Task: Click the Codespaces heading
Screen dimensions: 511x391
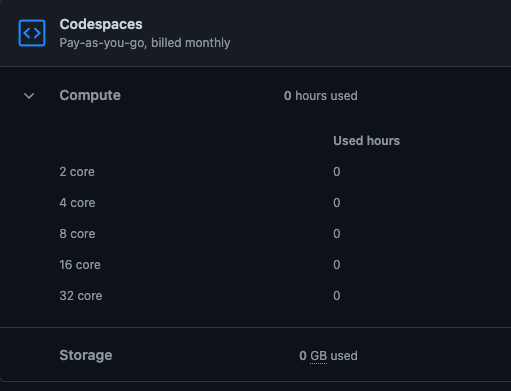Action: [101, 24]
